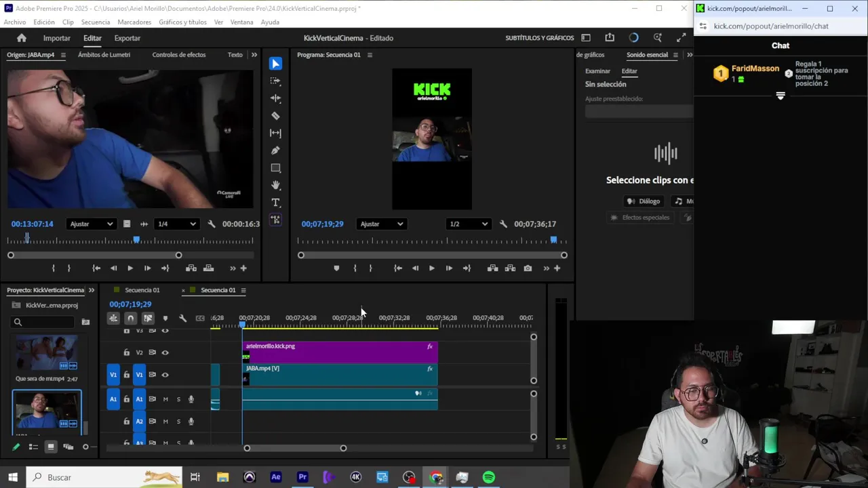Expand Project panel overflow chevron

click(92, 290)
